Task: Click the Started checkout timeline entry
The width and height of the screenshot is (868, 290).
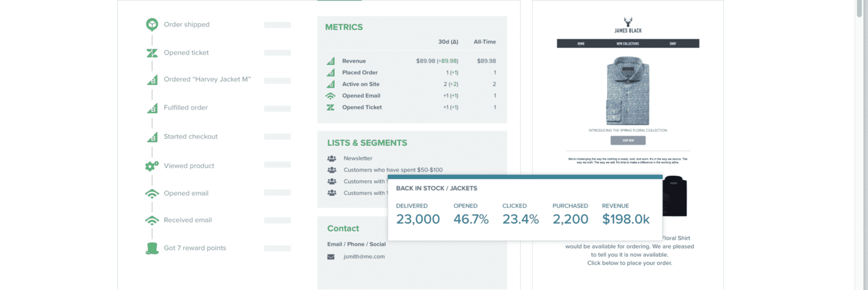Action: tap(190, 137)
